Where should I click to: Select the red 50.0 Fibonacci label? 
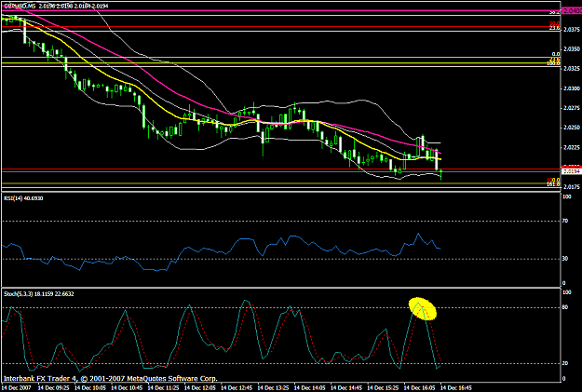555,23
